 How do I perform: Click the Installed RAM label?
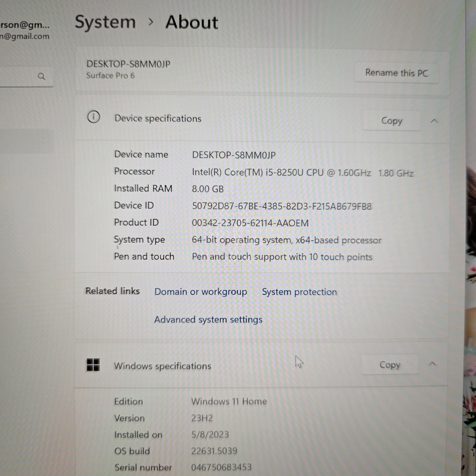pyautogui.click(x=143, y=188)
